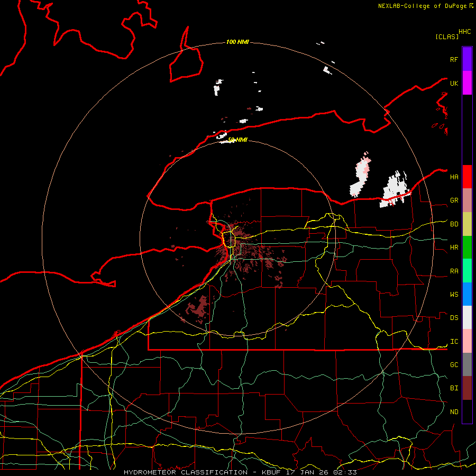Click the DS white legend swatch
The width and height of the screenshot is (476, 476).
coord(467,317)
